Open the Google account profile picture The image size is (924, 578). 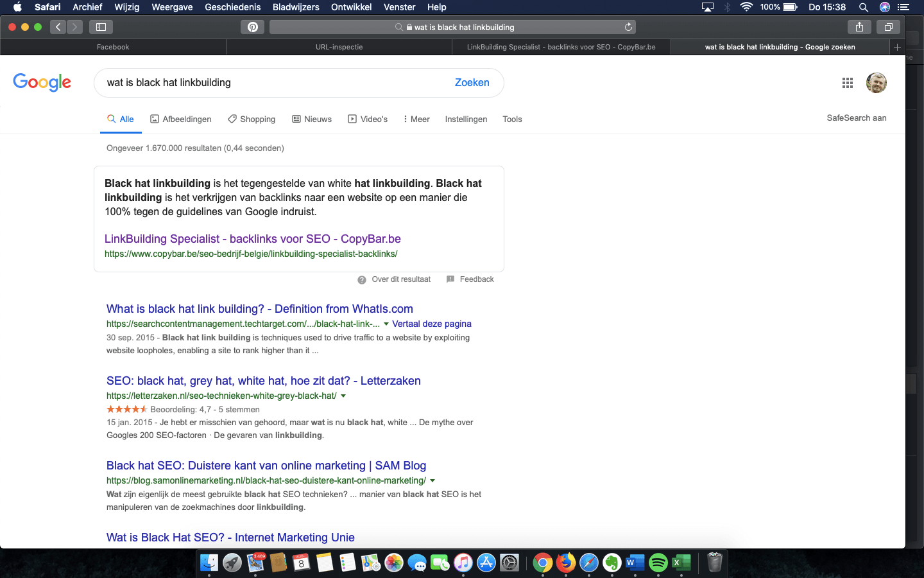pyautogui.click(x=877, y=83)
